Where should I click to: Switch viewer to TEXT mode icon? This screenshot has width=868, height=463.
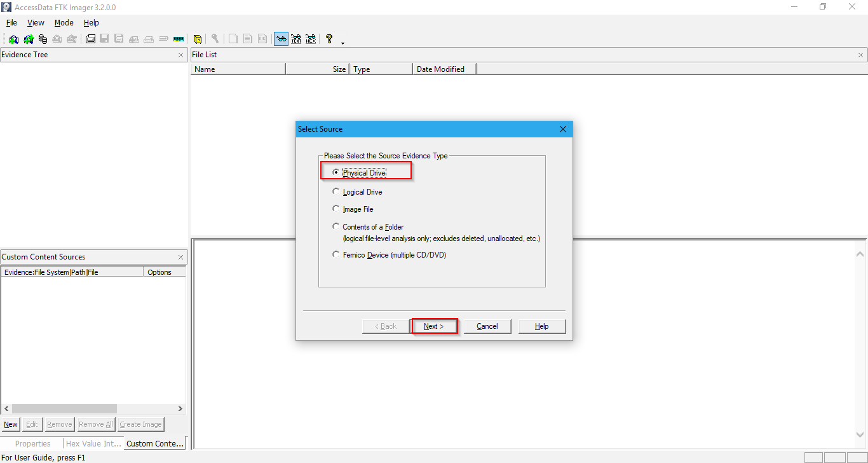(x=296, y=39)
